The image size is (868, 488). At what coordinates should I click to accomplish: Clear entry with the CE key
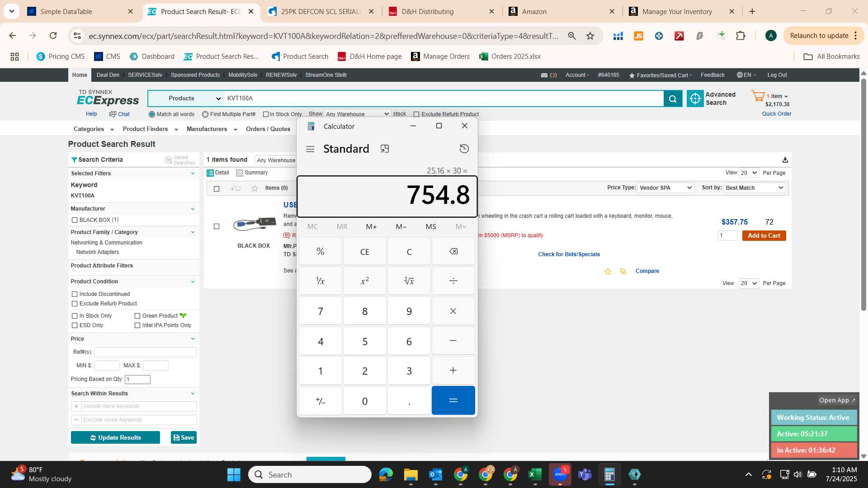(365, 251)
